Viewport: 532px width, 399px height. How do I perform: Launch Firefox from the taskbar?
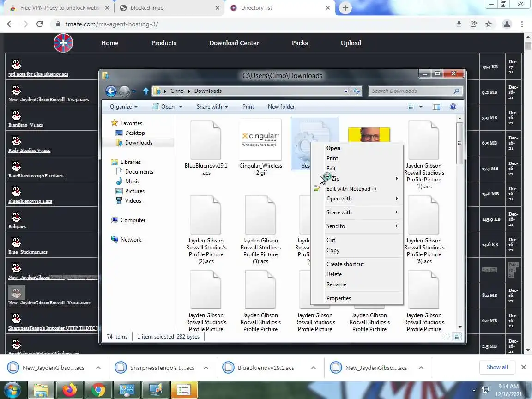coord(70,390)
